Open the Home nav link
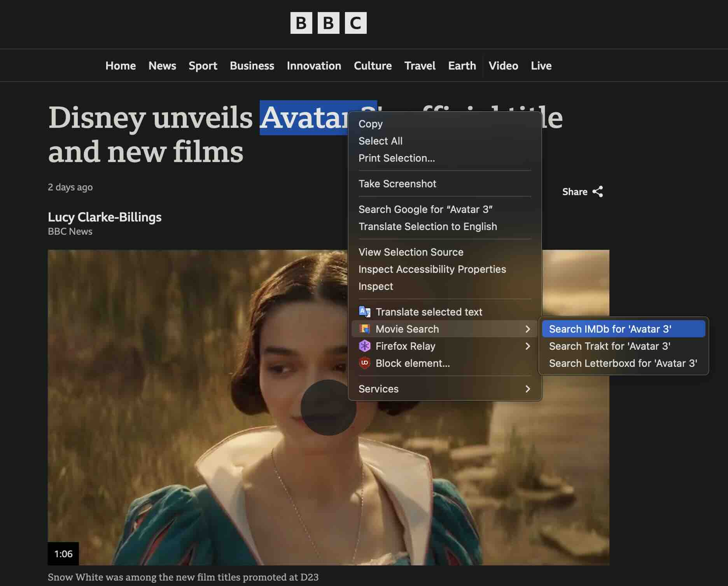 click(x=121, y=66)
